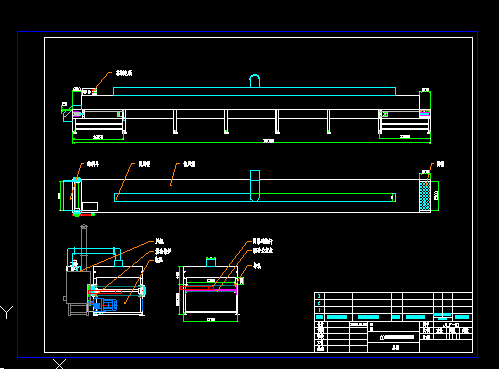
Task: Select the leader label at plan view's right end
Action: 440,164
